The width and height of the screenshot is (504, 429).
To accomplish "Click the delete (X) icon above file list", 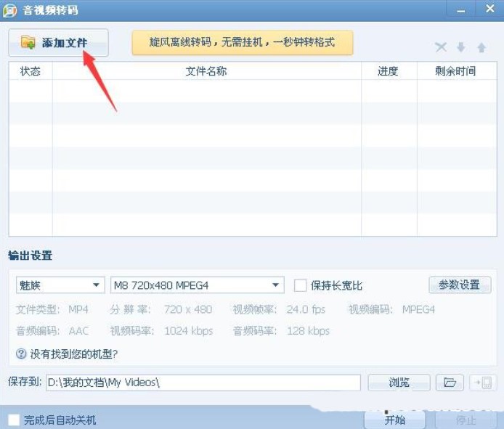I will pos(441,47).
